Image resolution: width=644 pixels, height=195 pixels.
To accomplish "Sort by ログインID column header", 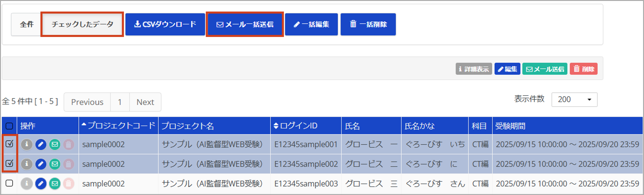I will click(x=306, y=125).
